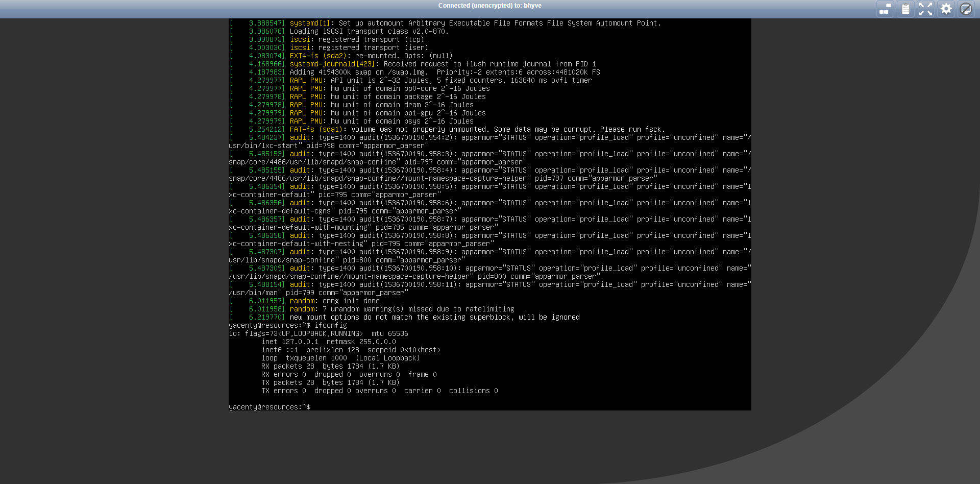Click 'RX errors 0' frame line

click(x=349, y=374)
